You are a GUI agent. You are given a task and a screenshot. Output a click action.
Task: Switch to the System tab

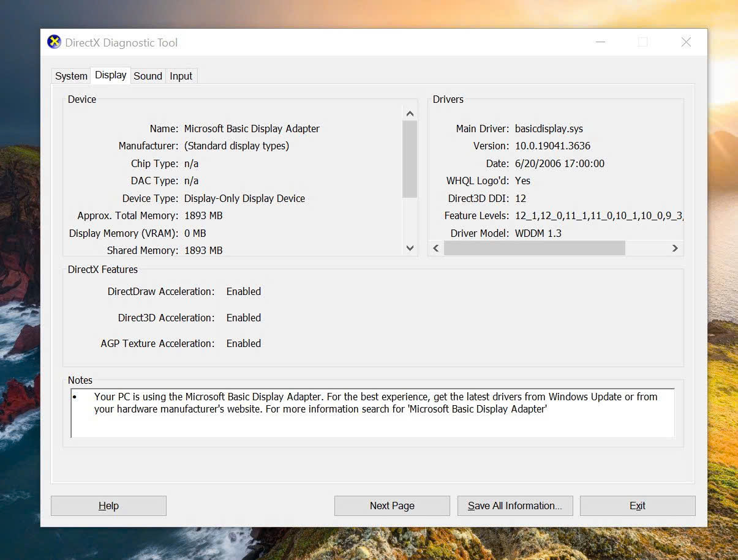(x=71, y=77)
